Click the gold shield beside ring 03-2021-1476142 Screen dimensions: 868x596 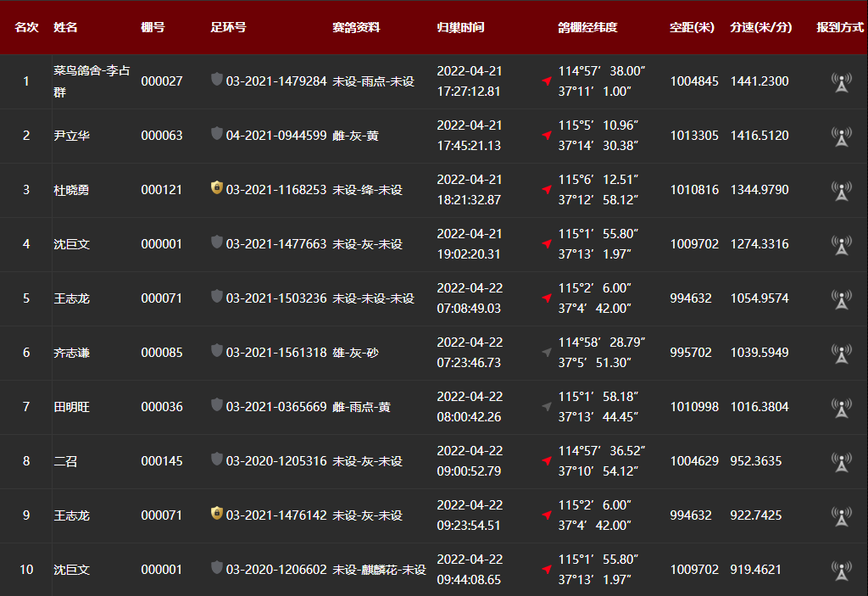tap(216, 514)
